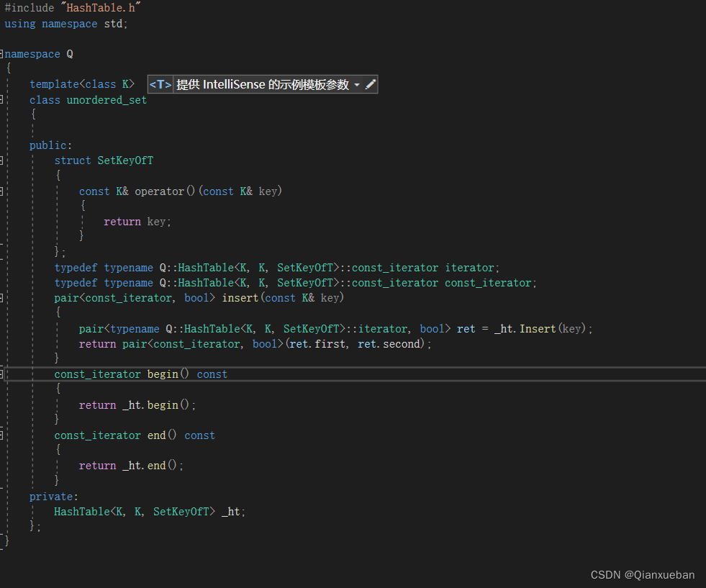This screenshot has width=706, height=588.
Task: Collapse the begin() const function body
Action: [3, 374]
